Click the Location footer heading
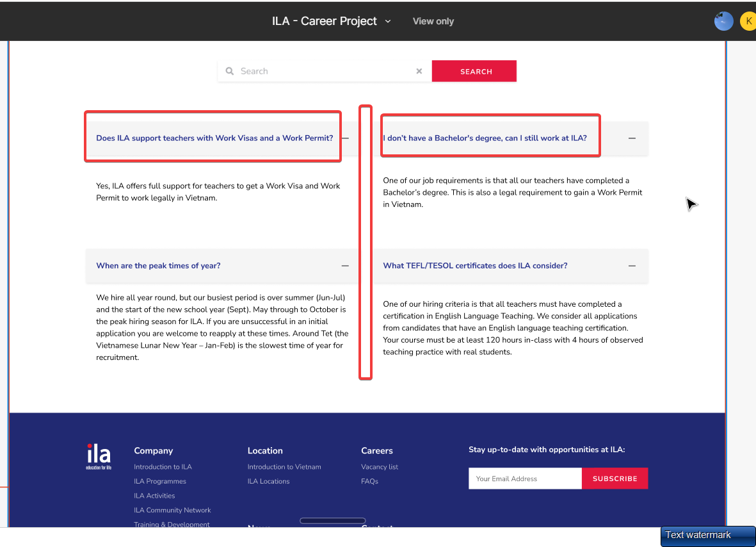 pyautogui.click(x=265, y=450)
